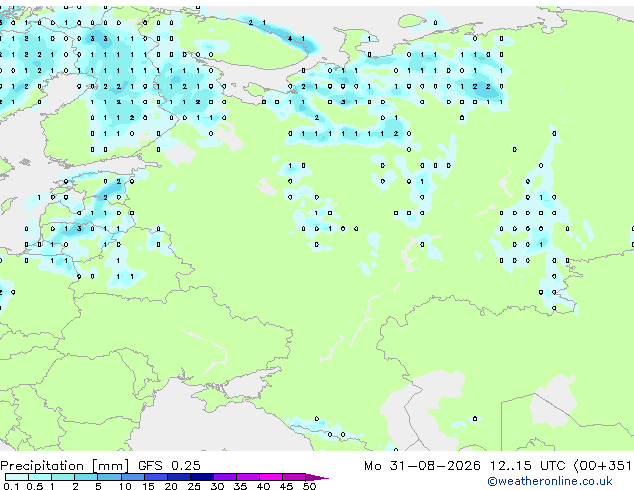Pick the legend swatch between 5 and 10
The height and width of the screenshot is (490, 634).
click(x=109, y=477)
